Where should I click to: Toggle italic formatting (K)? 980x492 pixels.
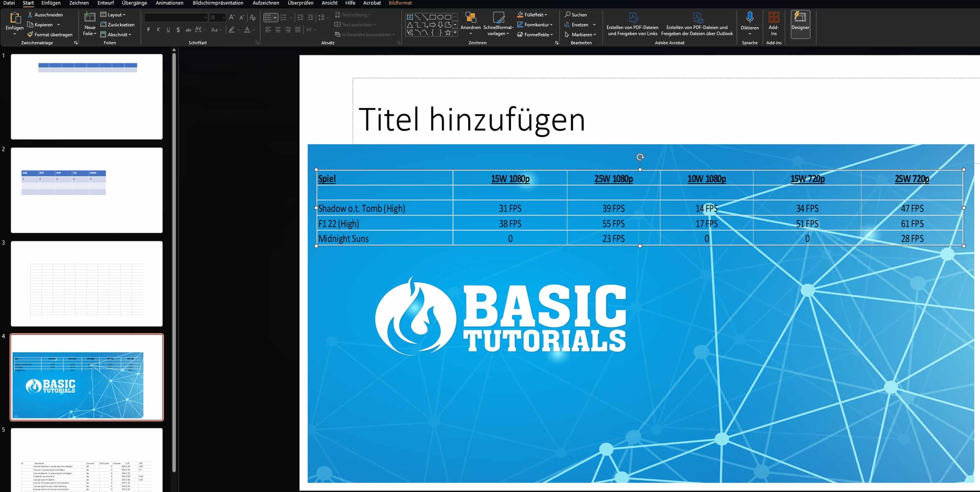pos(158,30)
